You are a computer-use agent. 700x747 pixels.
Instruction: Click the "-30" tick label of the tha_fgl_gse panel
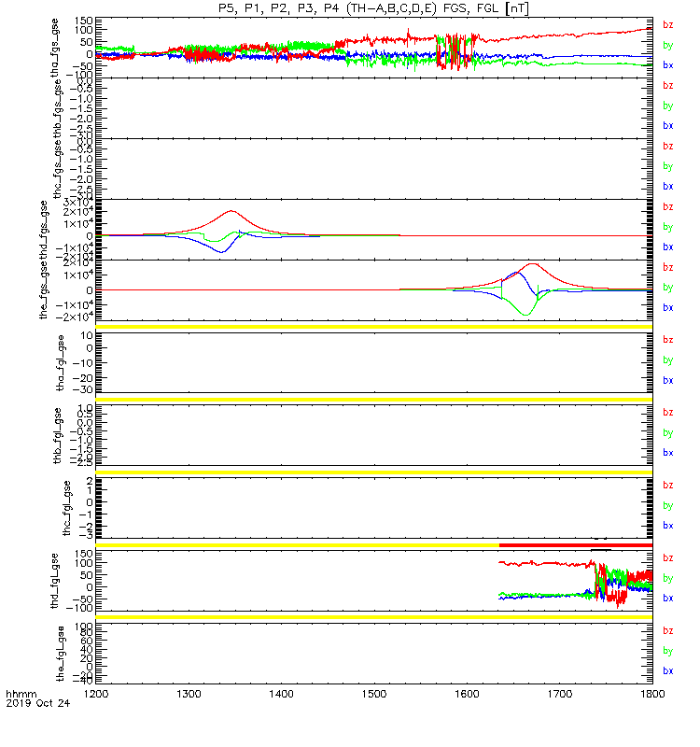[83, 389]
